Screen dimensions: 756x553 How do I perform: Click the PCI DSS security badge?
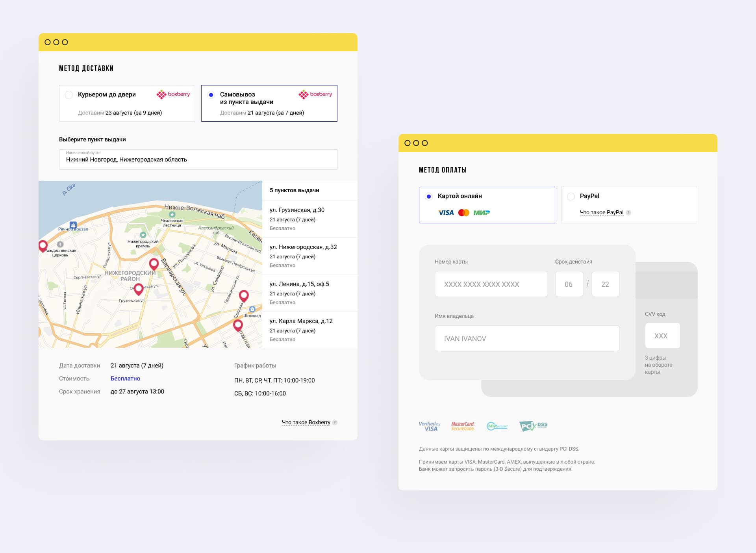coord(533,426)
